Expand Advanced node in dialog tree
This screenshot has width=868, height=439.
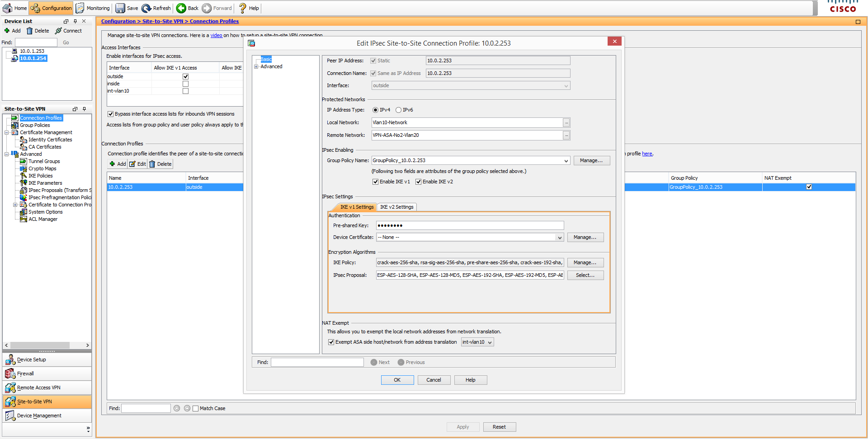coord(256,66)
